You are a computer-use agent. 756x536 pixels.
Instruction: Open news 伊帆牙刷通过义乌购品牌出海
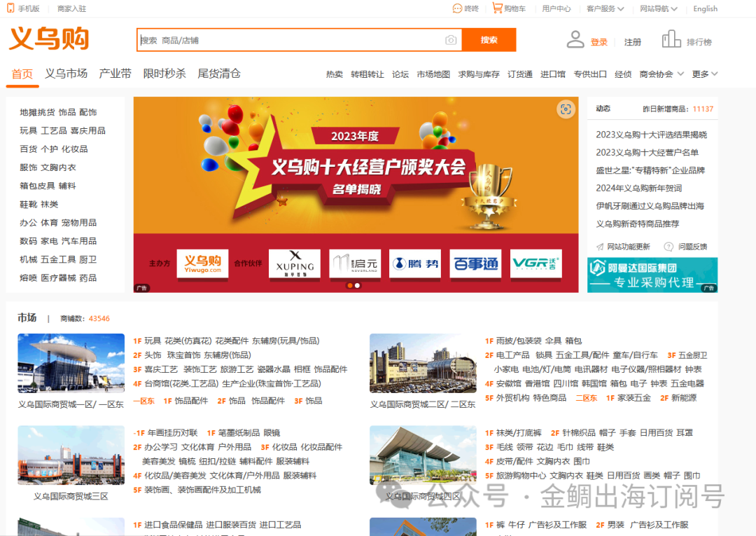[650, 206]
